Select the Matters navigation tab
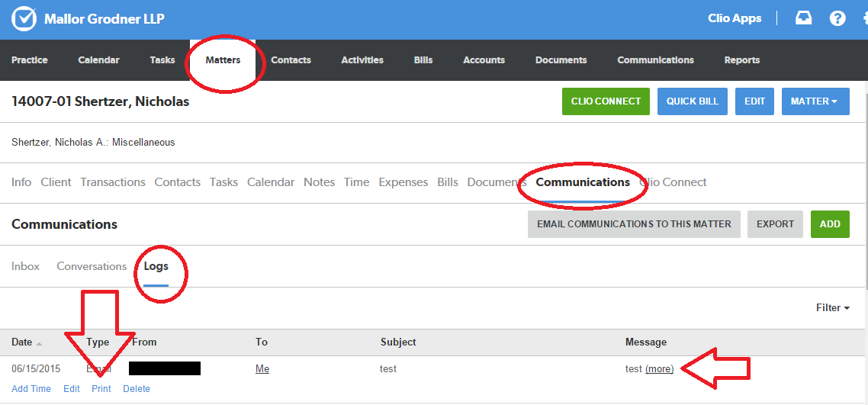This screenshot has width=868, height=405. (223, 60)
